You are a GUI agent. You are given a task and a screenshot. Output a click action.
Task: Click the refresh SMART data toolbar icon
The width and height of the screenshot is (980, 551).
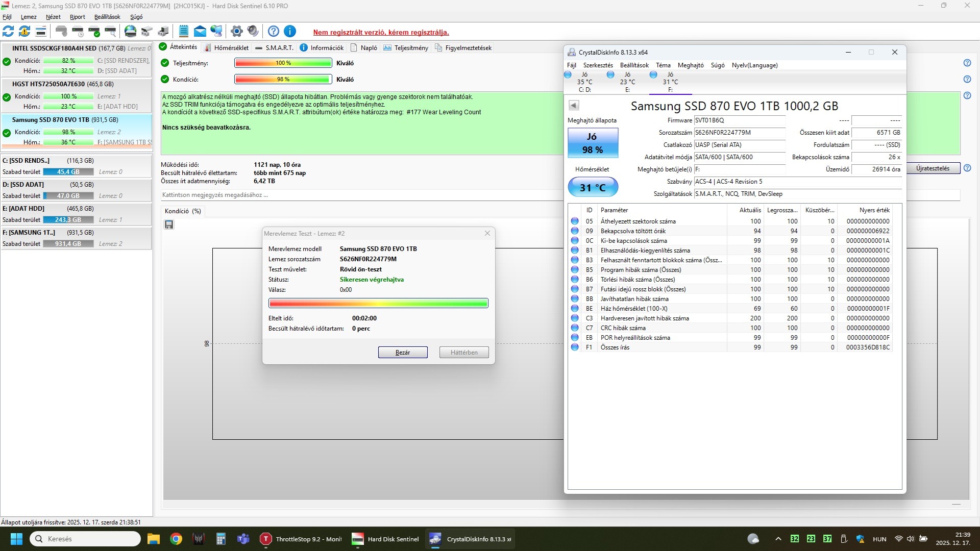pyautogui.click(x=8, y=32)
